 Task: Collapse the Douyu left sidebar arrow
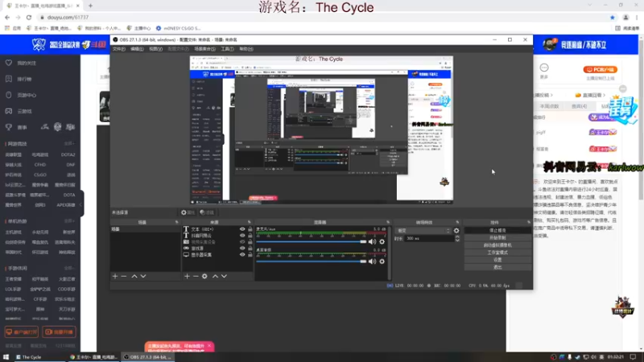[80, 204]
